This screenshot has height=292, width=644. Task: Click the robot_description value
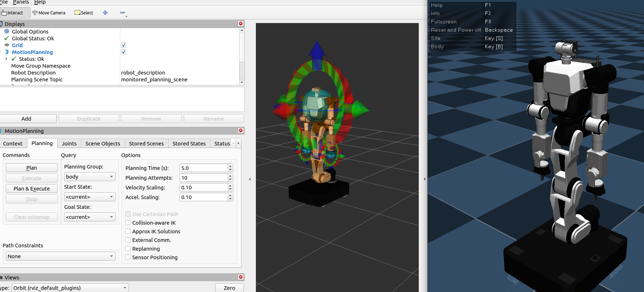[143, 73]
